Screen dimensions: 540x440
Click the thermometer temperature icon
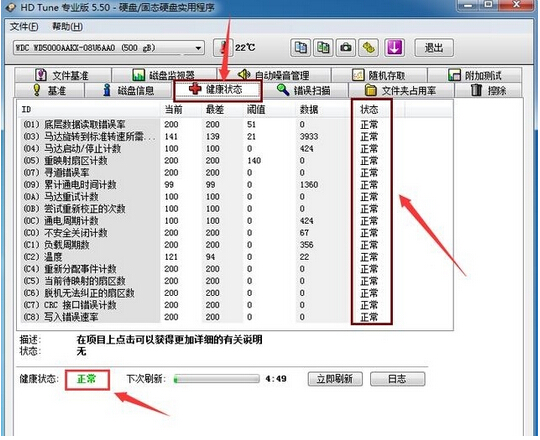point(223,48)
